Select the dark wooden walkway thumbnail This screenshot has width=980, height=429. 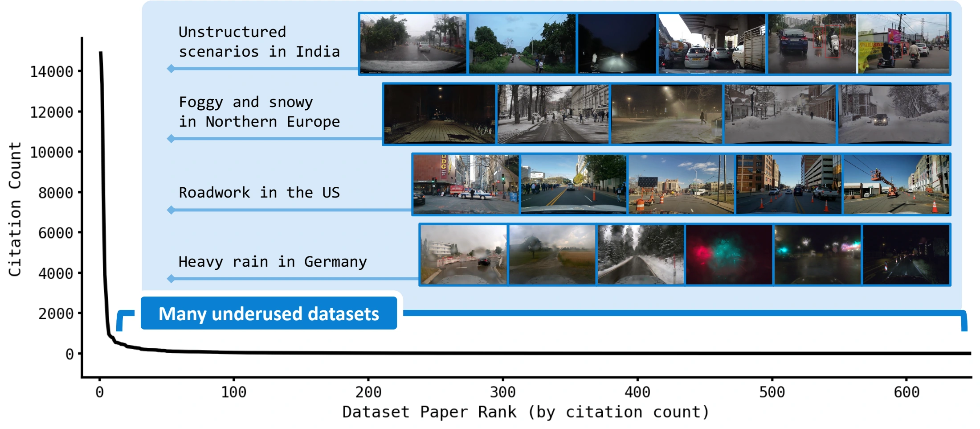[440, 114]
